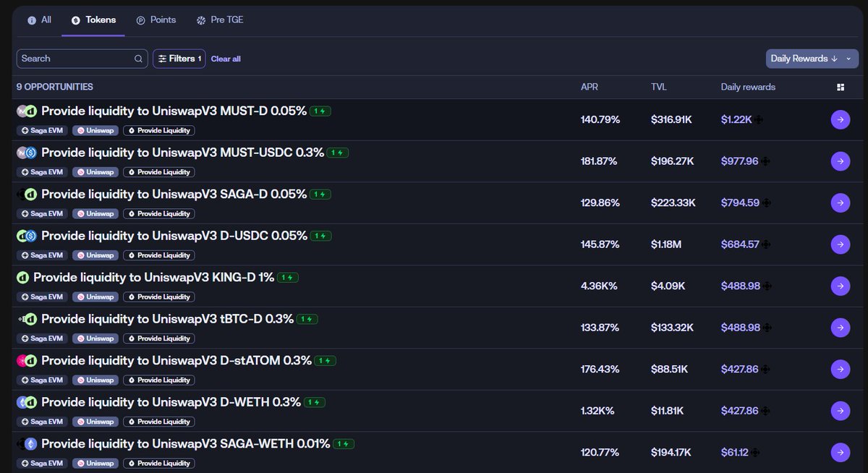Click Uniswap tag on D-stATOM row

click(x=95, y=380)
